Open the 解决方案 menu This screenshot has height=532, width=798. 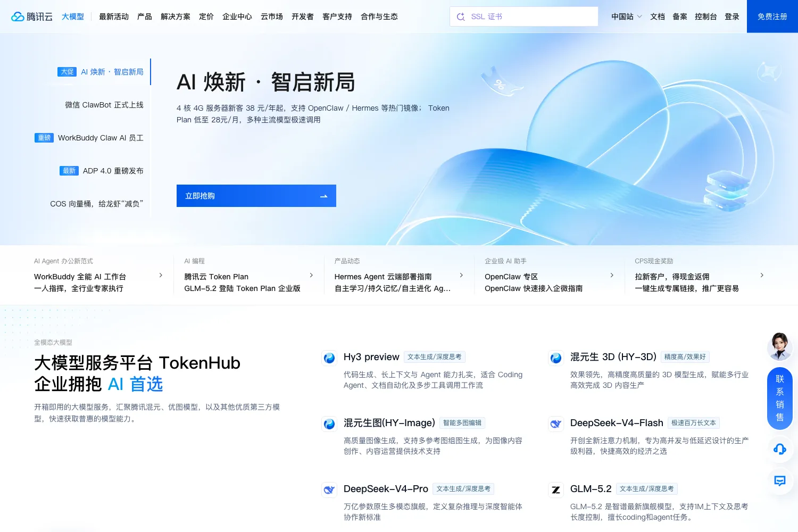pos(176,16)
